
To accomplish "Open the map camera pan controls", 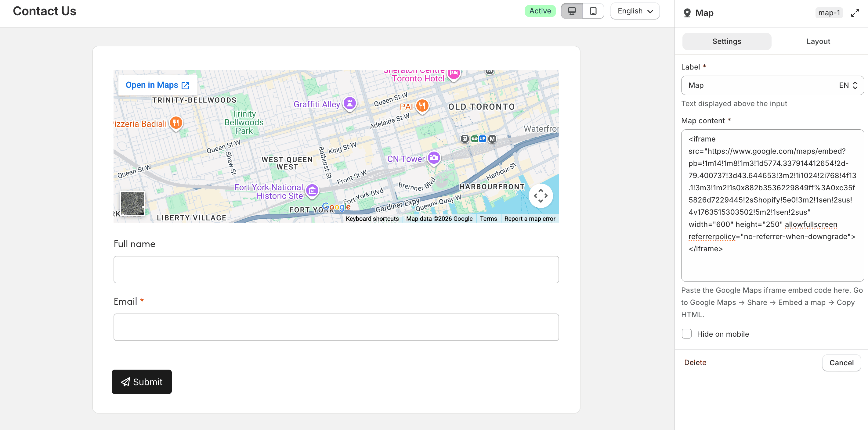I will coord(541,196).
